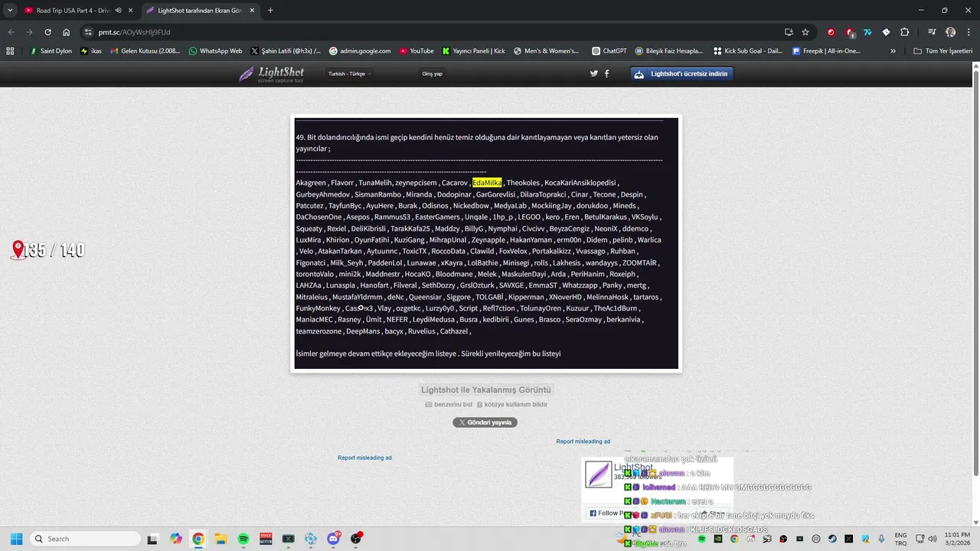Click the LightShot logo in site header
This screenshot has height=551, width=980.
click(271, 73)
